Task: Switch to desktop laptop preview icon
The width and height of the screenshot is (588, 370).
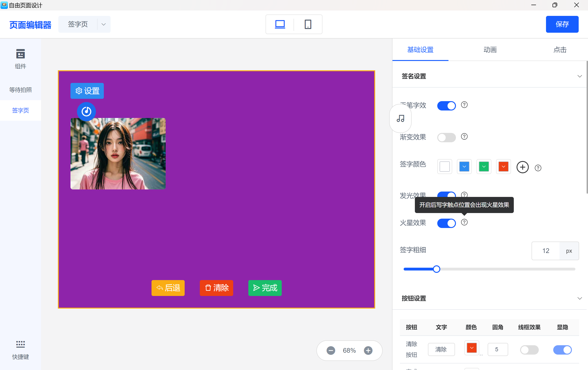Action: 280,24
